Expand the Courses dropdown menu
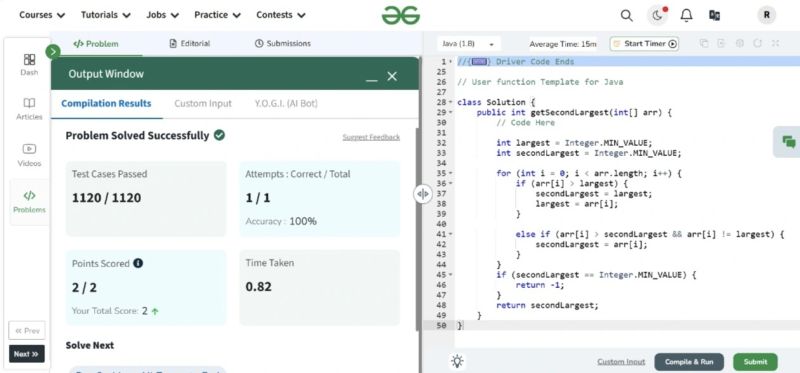This screenshot has height=373, width=800. pos(42,15)
